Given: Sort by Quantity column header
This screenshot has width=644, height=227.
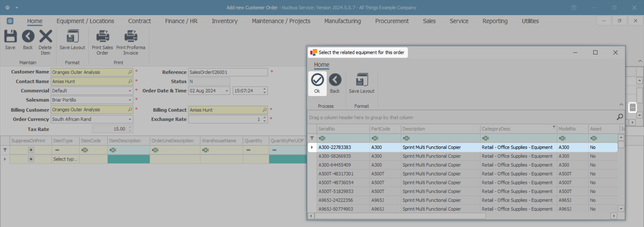Looking at the screenshot, I should tap(256, 141).
